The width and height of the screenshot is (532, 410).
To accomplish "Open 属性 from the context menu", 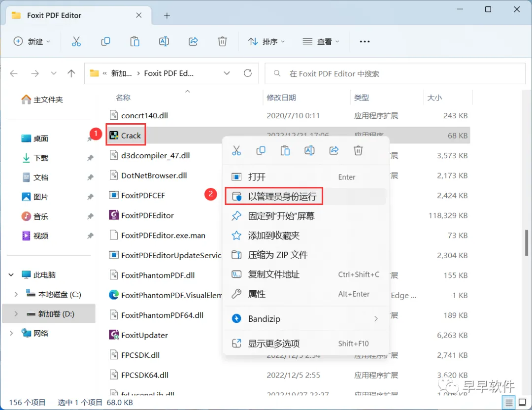I will pyautogui.click(x=306, y=294).
